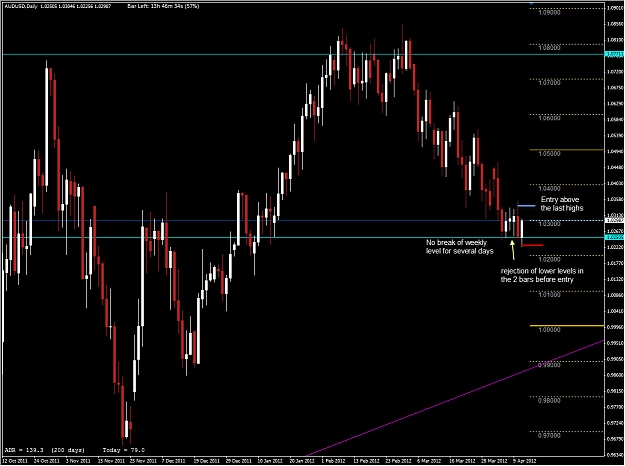Select the "No break of weekly level" annotation
Screen dimensions: 625x466
coord(460,247)
